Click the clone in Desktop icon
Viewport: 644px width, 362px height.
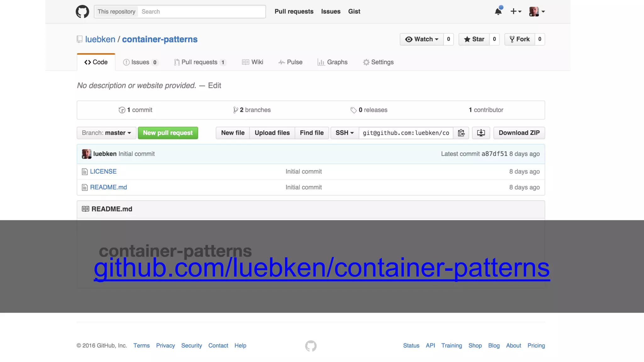pyautogui.click(x=481, y=133)
